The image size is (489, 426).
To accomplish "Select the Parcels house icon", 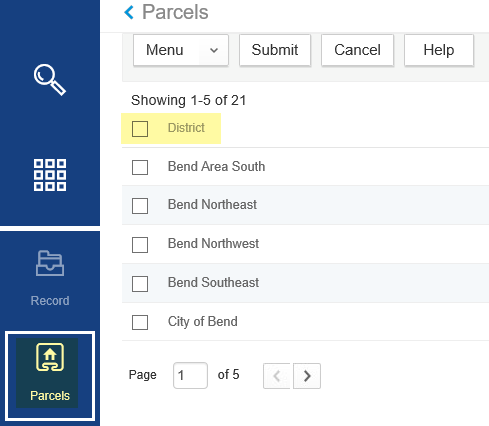I will (50, 357).
